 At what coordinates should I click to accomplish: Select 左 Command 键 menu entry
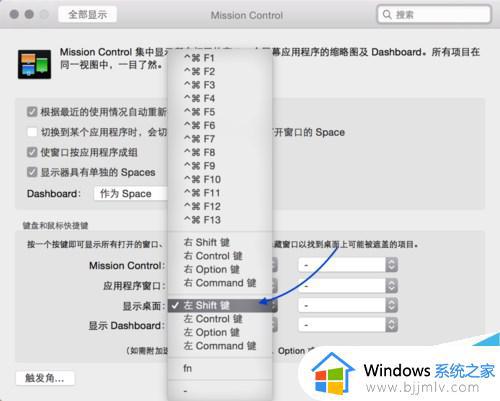tap(220, 346)
